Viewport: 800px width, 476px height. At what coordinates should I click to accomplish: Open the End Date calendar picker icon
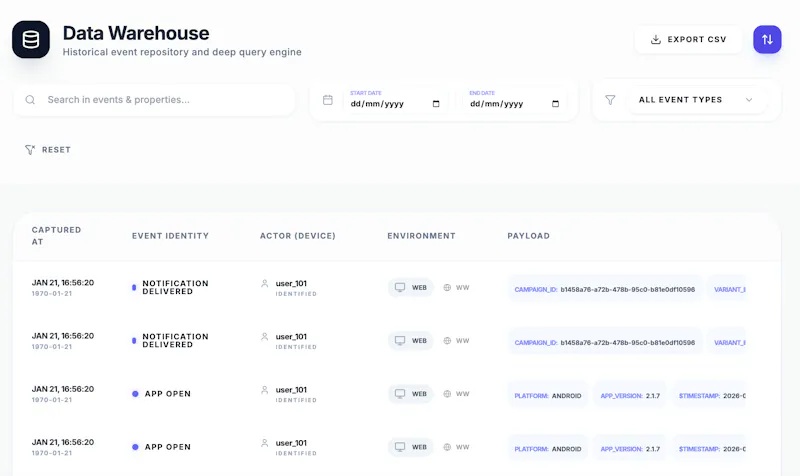click(x=555, y=104)
